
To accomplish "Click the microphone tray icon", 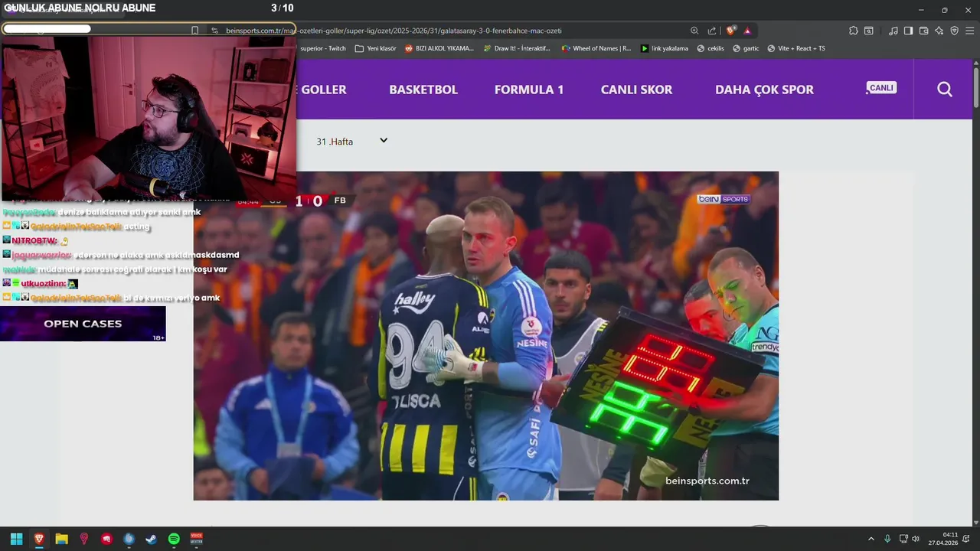I will (887, 539).
